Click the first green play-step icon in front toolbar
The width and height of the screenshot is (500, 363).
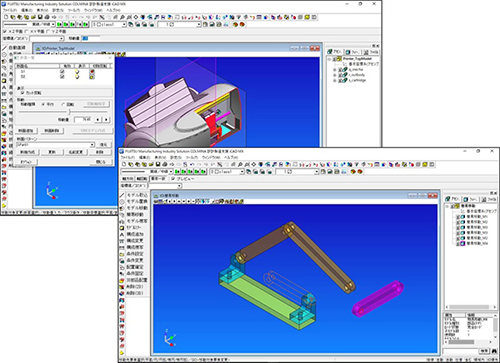click(x=177, y=172)
